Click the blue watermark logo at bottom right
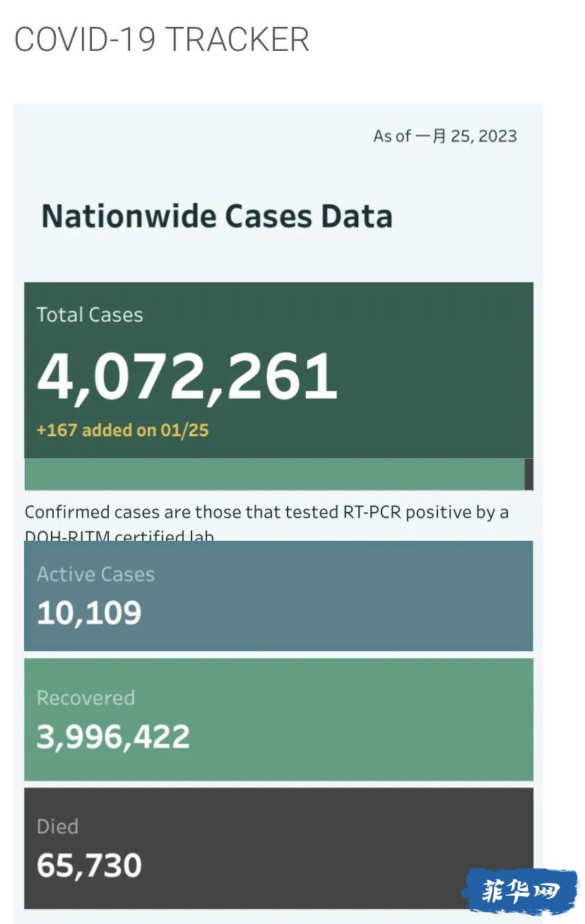 click(x=520, y=891)
